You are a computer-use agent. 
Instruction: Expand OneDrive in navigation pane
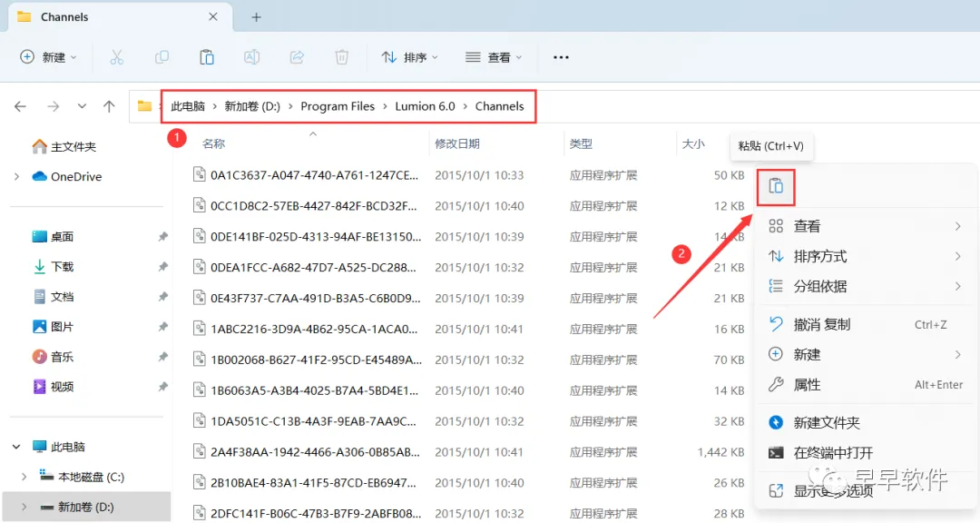click(16, 177)
